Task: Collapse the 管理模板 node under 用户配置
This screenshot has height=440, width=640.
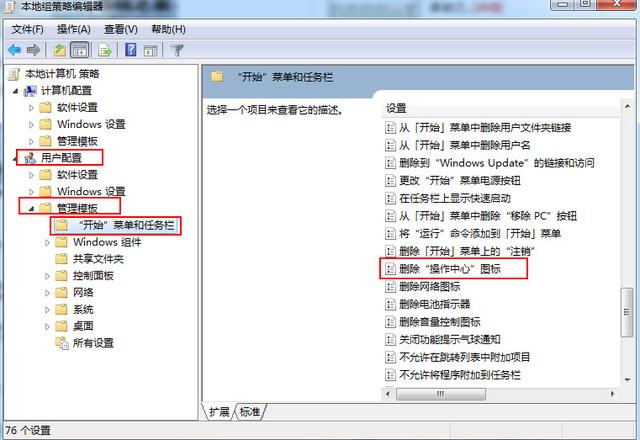Action: tap(31, 209)
